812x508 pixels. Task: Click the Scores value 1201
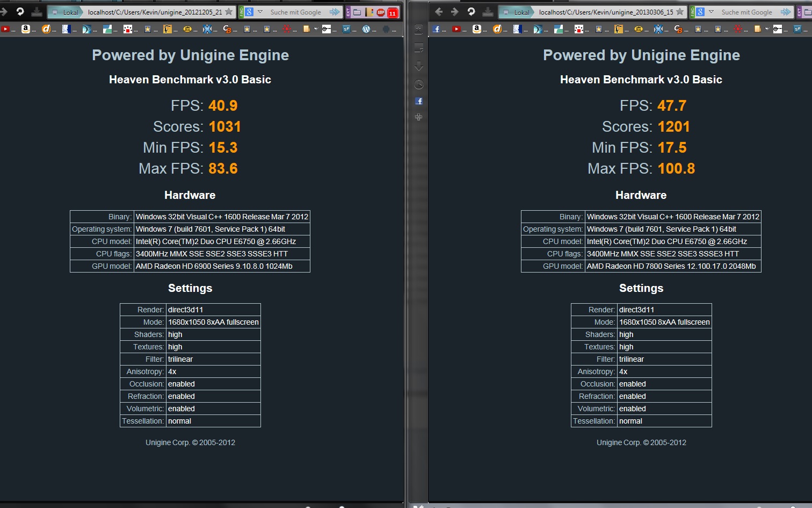(x=673, y=126)
